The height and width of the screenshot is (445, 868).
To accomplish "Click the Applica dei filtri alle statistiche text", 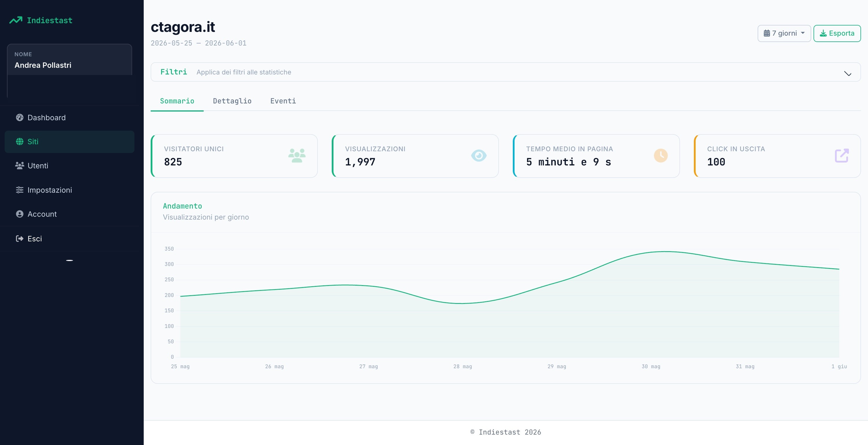I will [244, 72].
